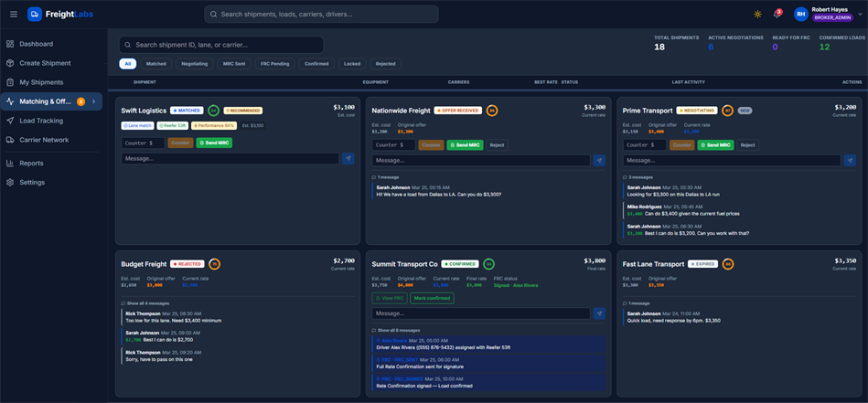Focus the global search shipments field
Viewport: 868px width, 403px height.
tap(321, 15)
